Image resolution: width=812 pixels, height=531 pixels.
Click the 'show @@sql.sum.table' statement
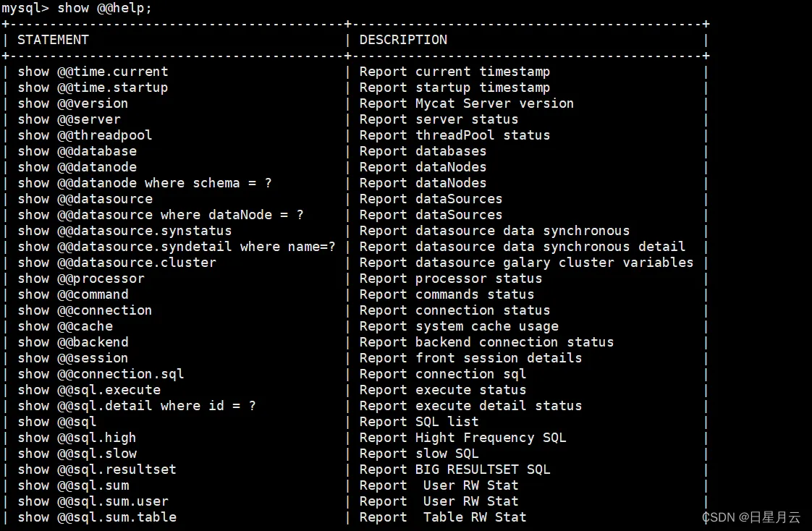pos(97,517)
